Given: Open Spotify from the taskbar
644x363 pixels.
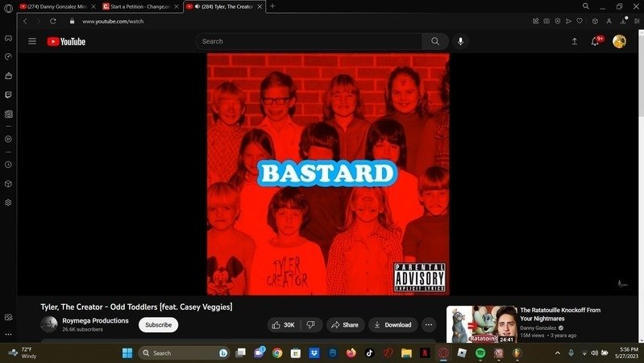Looking at the screenshot, I should click(x=480, y=353).
